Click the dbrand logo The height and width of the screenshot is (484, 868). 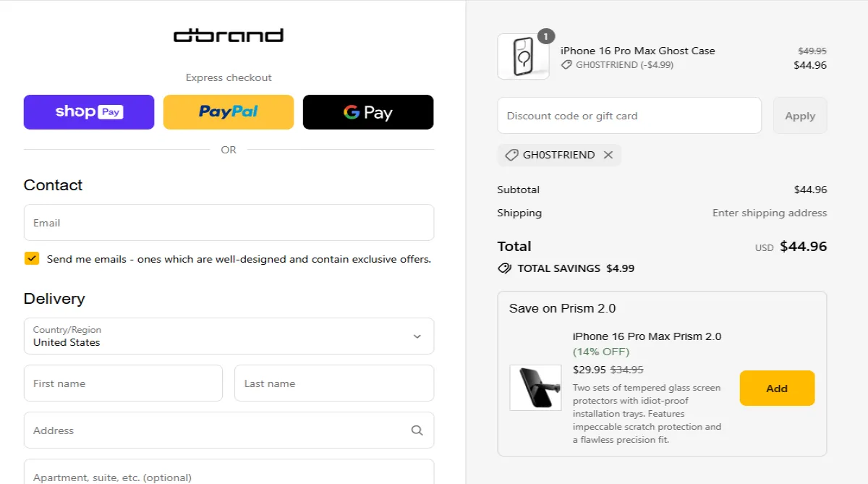tap(229, 35)
